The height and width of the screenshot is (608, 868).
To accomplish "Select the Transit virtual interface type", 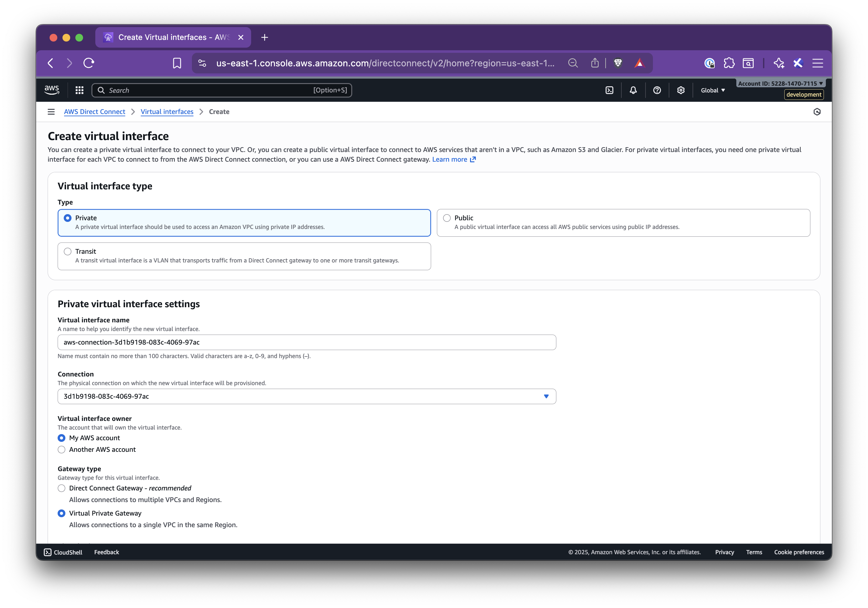I will pyautogui.click(x=68, y=251).
